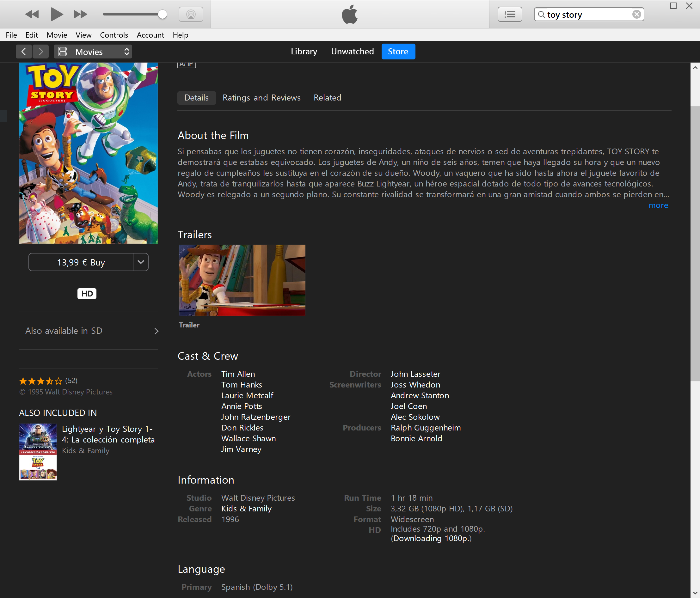Click the search field with toy story
Screen dimensions: 700x598
tap(589, 15)
